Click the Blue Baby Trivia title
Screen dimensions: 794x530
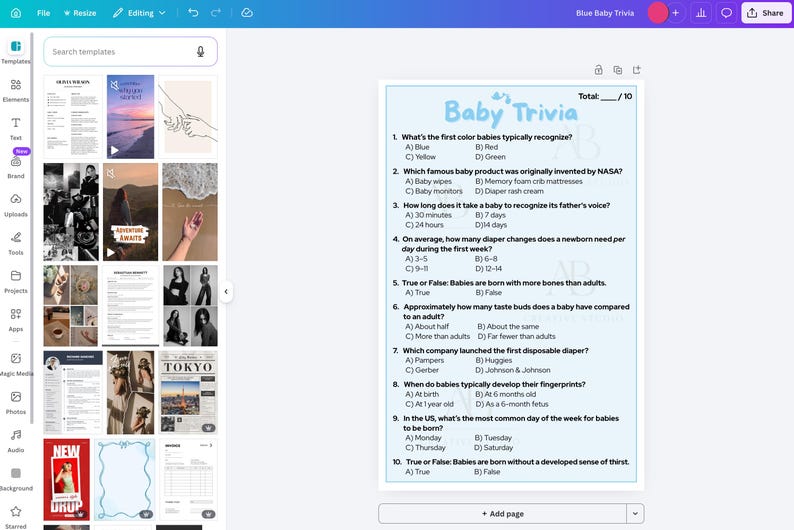click(605, 13)
